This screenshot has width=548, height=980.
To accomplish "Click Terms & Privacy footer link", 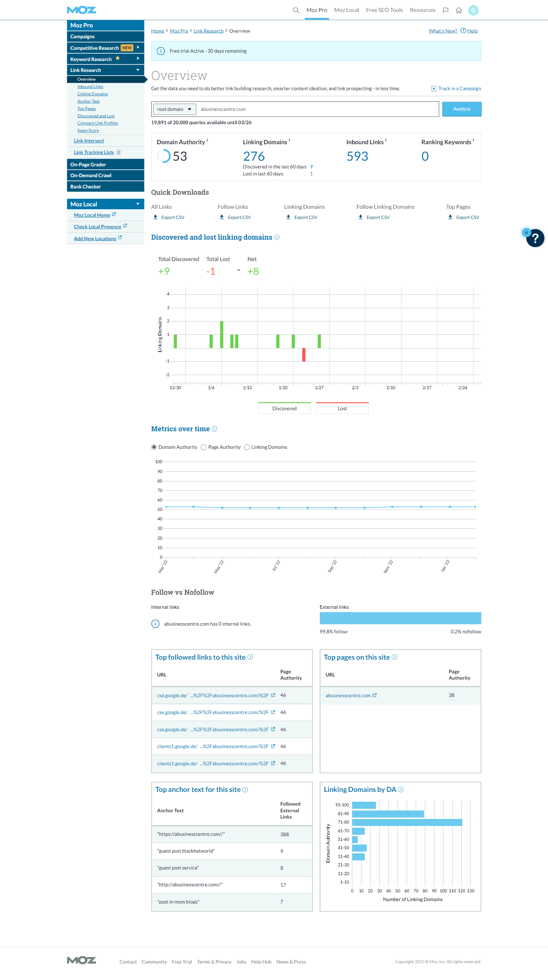I will pos(214,962).
